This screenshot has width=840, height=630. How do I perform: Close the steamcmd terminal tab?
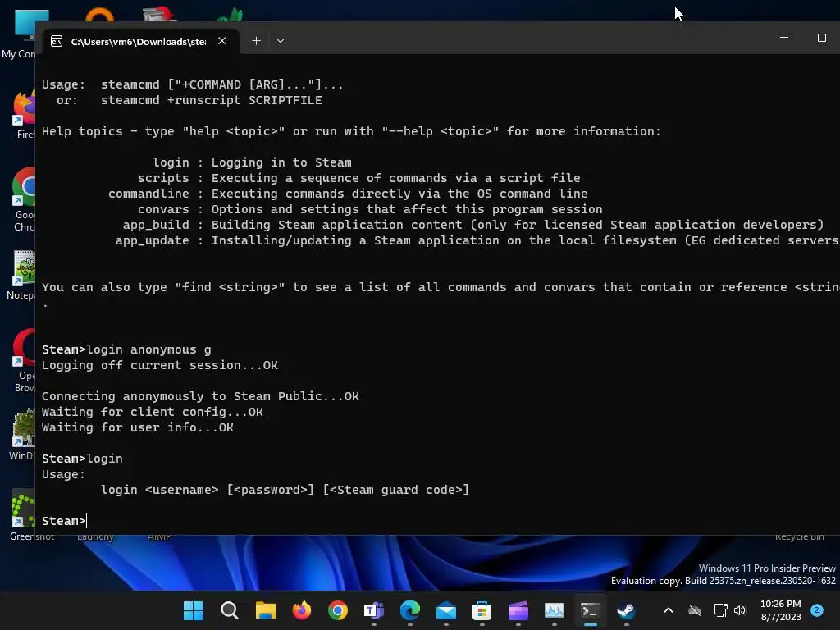(x=221, y=41)
